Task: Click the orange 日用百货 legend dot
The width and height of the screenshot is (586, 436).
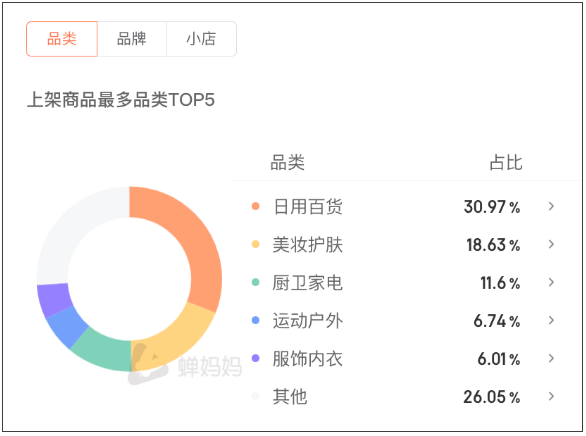Action: tap(256, 206)
